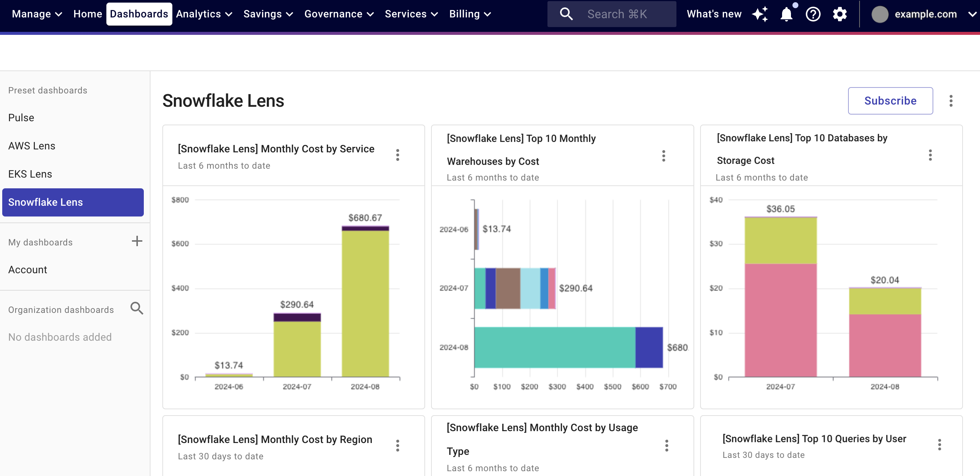Click the brown 2024-07 warehouse bar segment
This screenshot has width=980, height=476.
pyautogui.click(x=508, y=288)
